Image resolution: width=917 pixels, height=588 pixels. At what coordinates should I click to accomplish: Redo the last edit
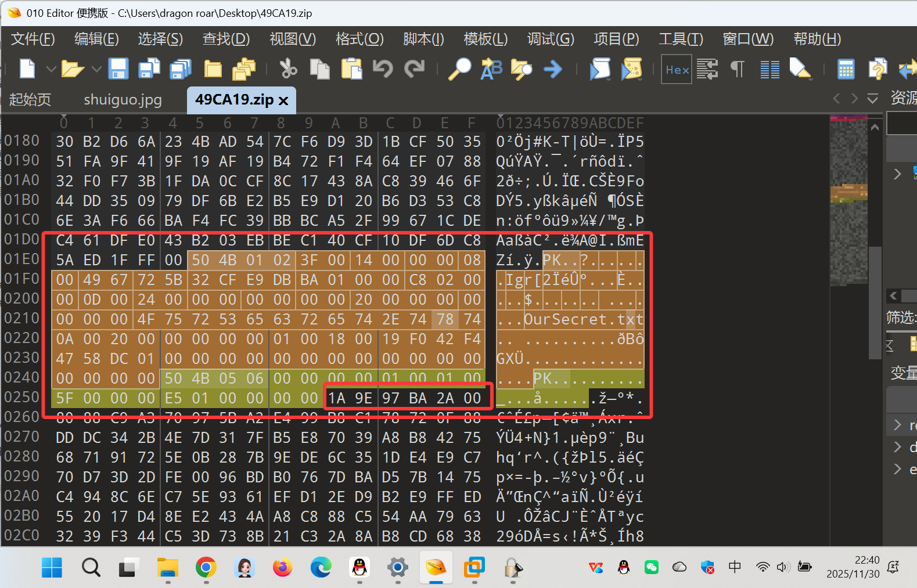pyautogui.click(x=415, y=69)
